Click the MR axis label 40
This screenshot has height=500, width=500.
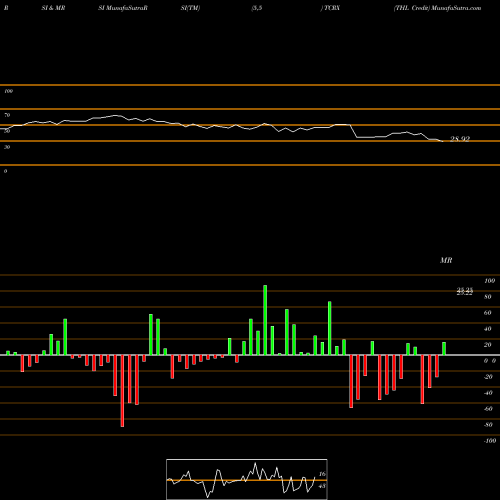(x=488, y=329)
